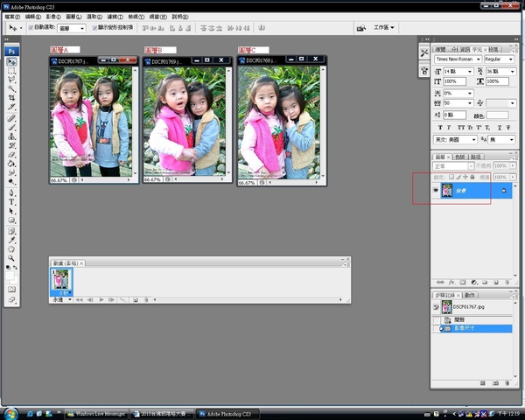The image size is (525, 420).
Task: Toggle Faux Italic in Character panel
Action: point(449,128)
